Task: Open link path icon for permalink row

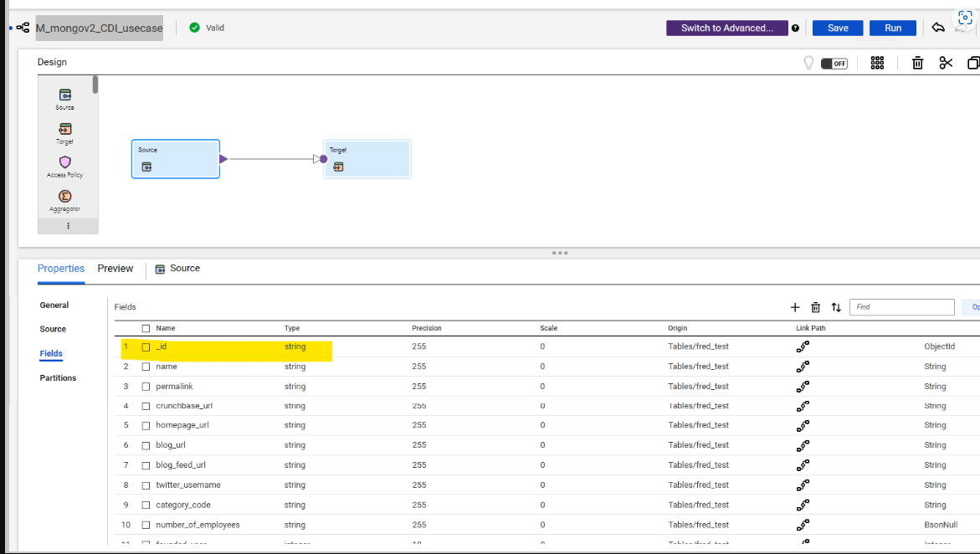Action: [x=803, y=387]
